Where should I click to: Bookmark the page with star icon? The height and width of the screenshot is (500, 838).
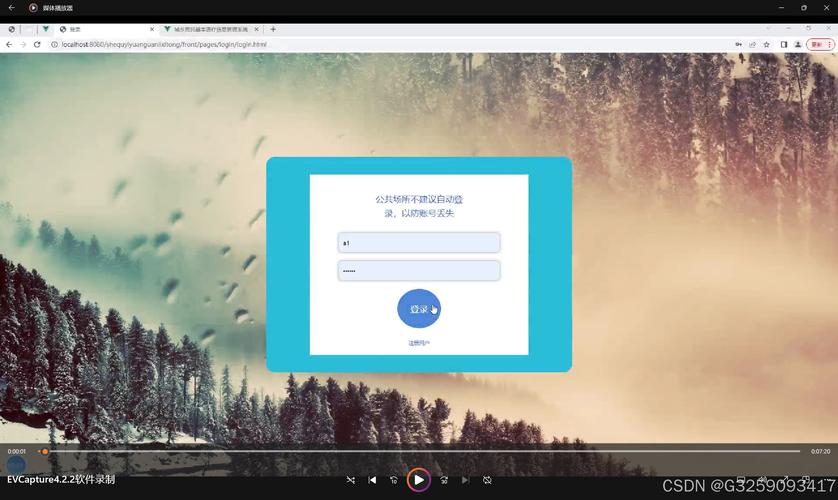(x=767, y=44)
